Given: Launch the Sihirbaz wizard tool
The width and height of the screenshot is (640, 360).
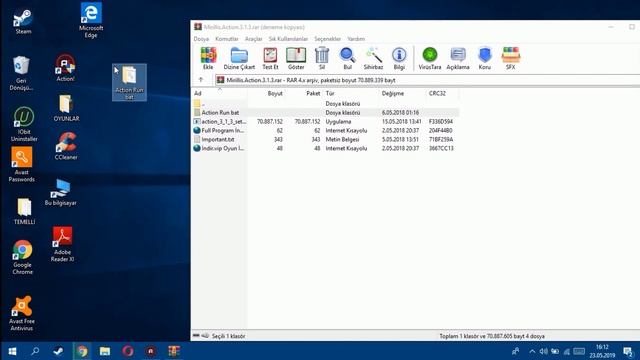Looking at the screenshot, I should [x=373, y=58].
